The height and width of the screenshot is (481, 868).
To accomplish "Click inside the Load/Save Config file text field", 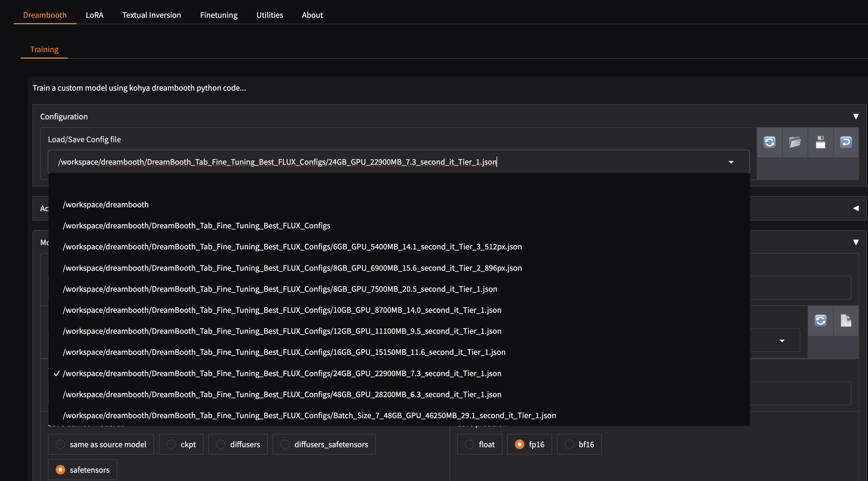I will pyautogui.click(x=270, y=162).
